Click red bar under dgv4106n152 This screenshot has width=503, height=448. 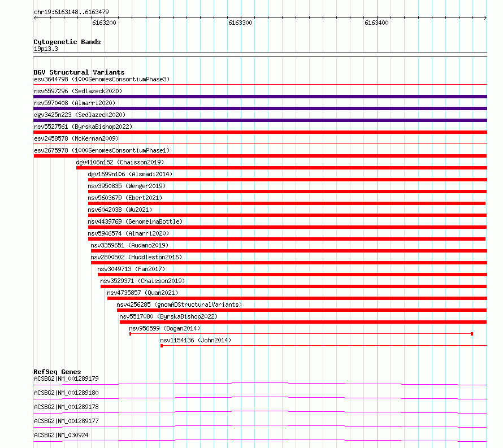[281, 168]
